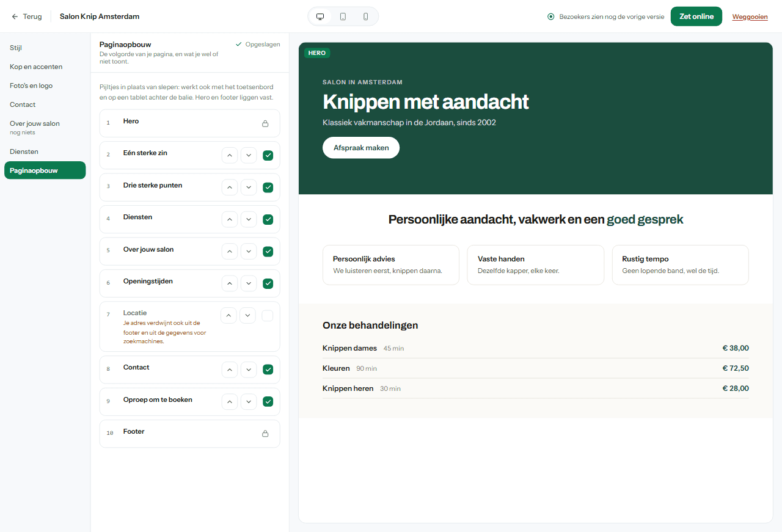This screenshot has height=532, width=782.
Task: Move 'Drie sterke punten' section down
Action: (249, 188)
